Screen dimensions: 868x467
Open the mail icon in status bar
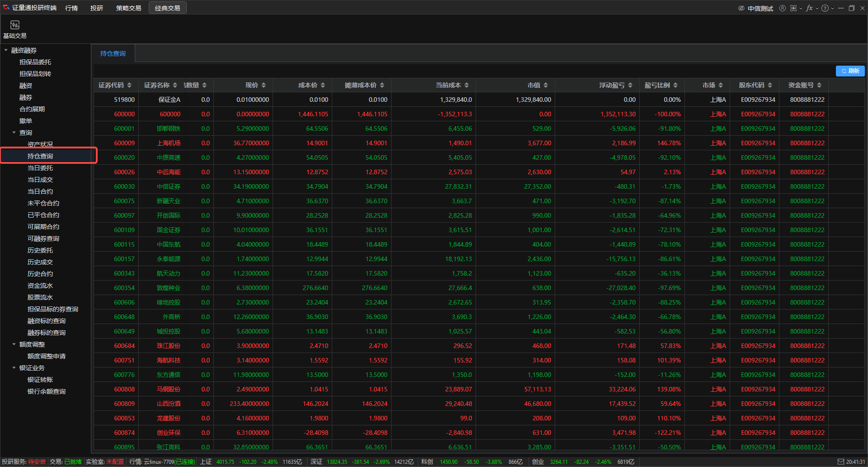[841, 462]
